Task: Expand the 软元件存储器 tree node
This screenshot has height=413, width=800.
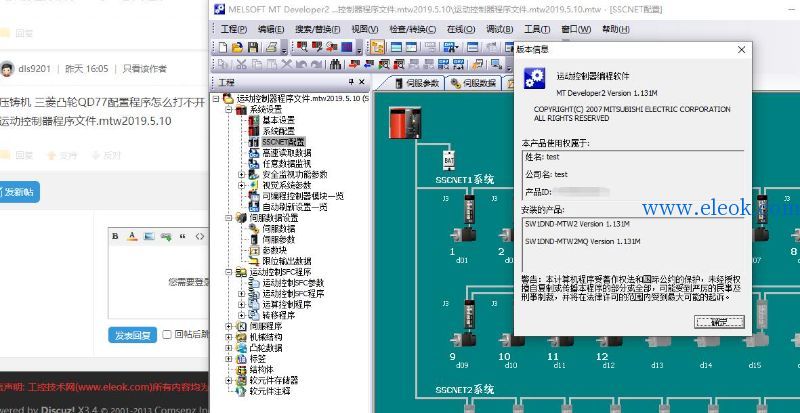Action: [229, 380]
